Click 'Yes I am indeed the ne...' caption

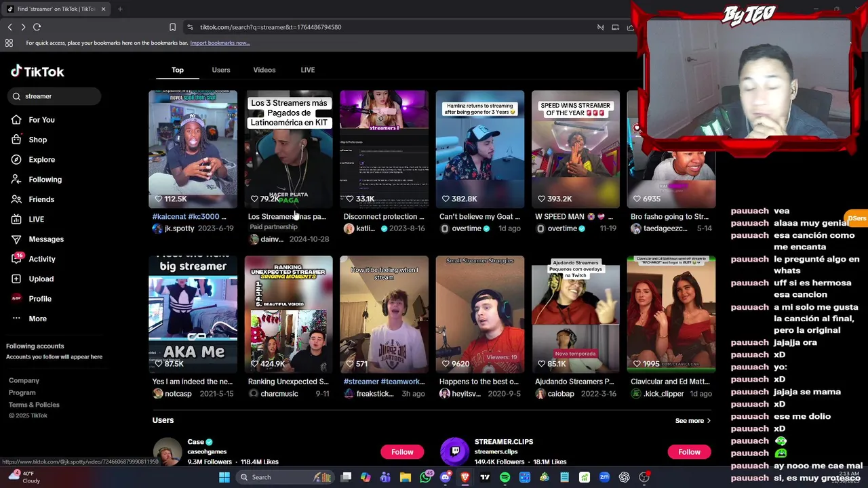click(x=193, y=382)
